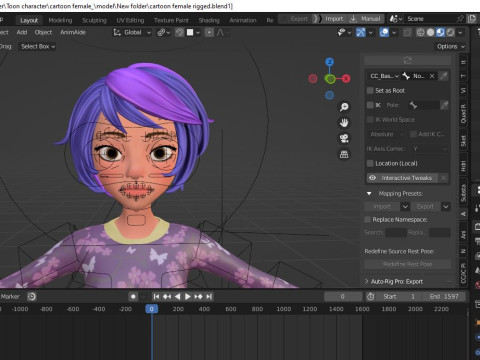480x360 pixels.
Task: Open shading options dropdown arrow
Action: [460, 32]
